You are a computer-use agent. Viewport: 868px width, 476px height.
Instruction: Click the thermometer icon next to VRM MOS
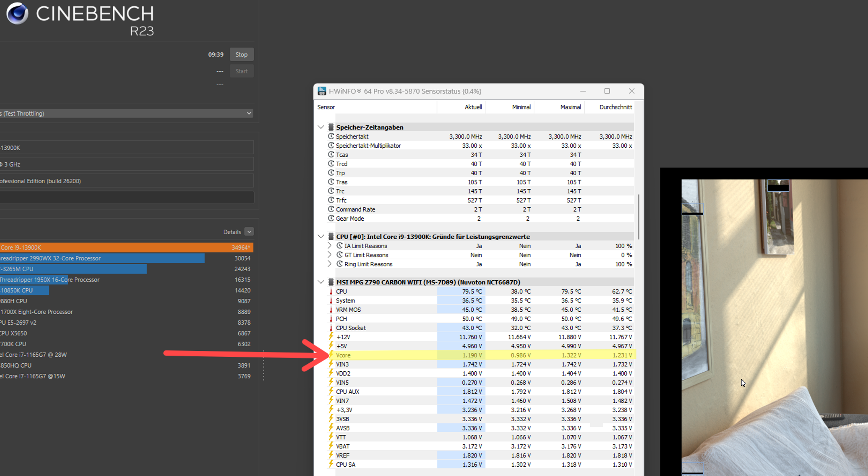331,310
